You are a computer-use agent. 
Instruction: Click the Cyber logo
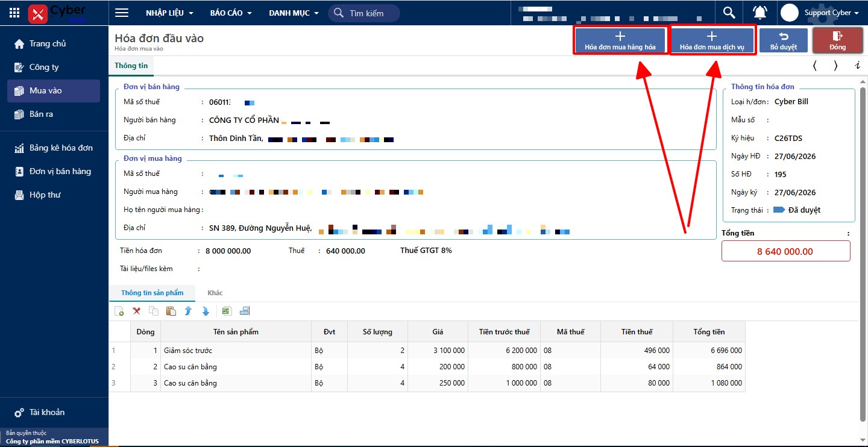click(x=57, y=13)
